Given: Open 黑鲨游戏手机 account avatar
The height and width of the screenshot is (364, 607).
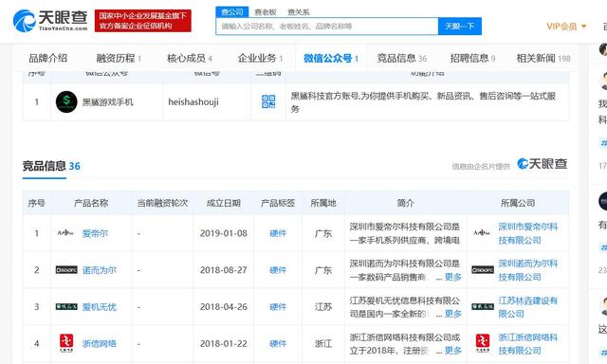Looking at the screenshot, I should click(x=66, y=101).
